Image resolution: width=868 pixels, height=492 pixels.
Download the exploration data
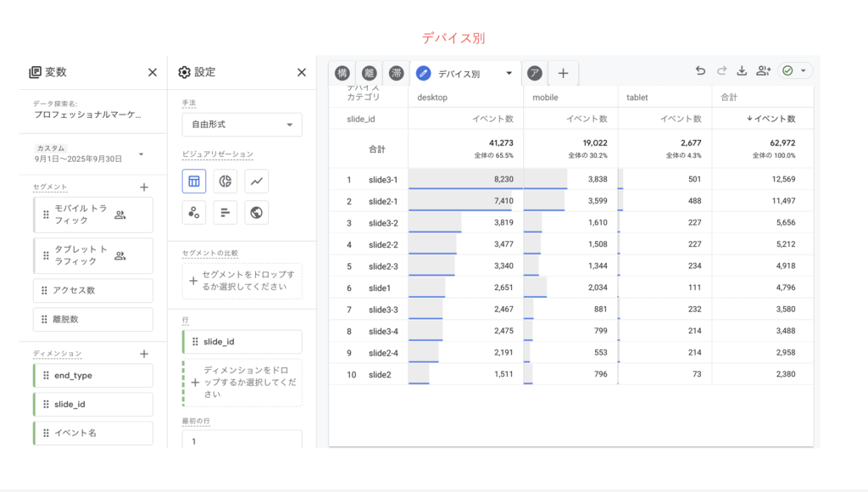pos(743,71)
